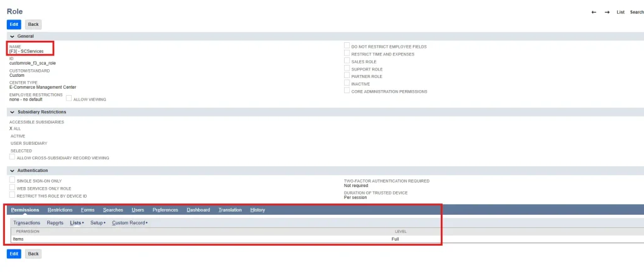The image size is (644, 279).
Task: Check Restrict This Role By Device ID
Action: (x=13, y=195)
